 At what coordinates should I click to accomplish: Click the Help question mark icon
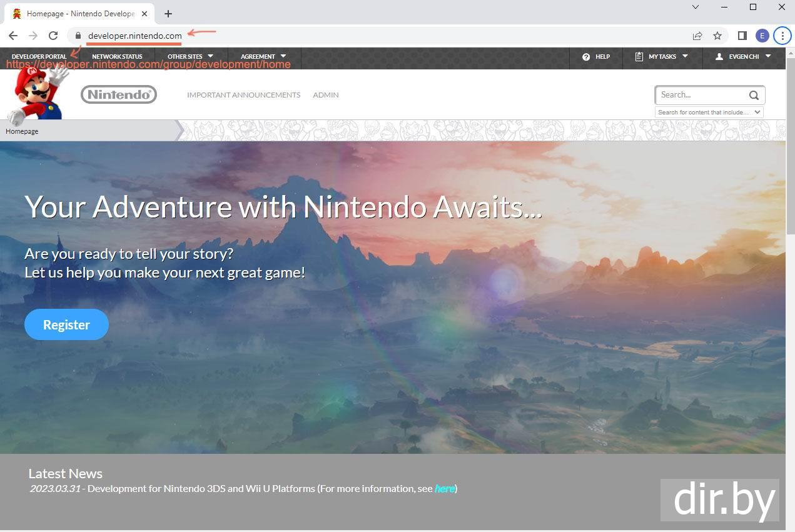click(x=586, y=57)
